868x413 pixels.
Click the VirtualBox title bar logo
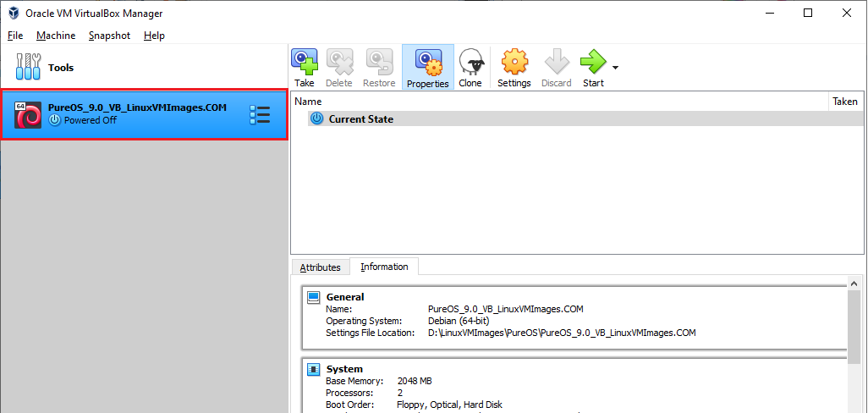coord(14,13)
